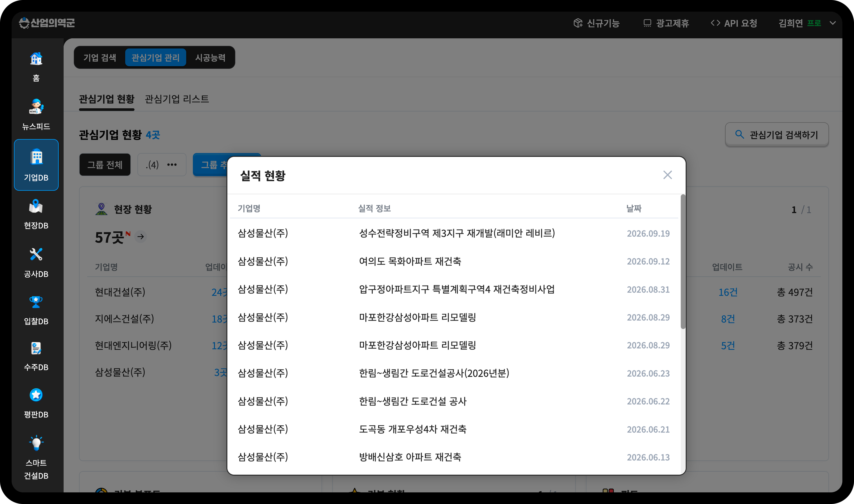Screen dimensions: 854x504
Task: Select row 성수전략정비구역 제3지구 재개발(래미안 레비르)
Action: [454, 233]
